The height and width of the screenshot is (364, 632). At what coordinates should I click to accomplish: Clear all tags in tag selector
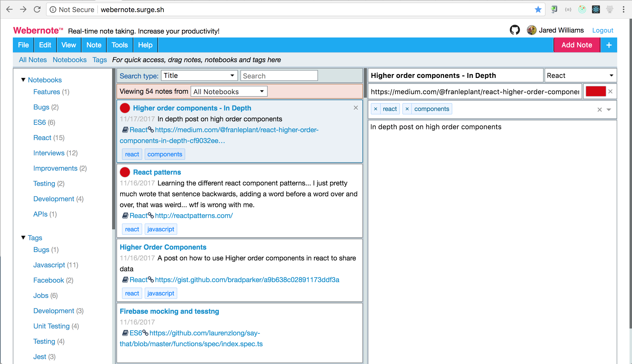click(599, 109)
